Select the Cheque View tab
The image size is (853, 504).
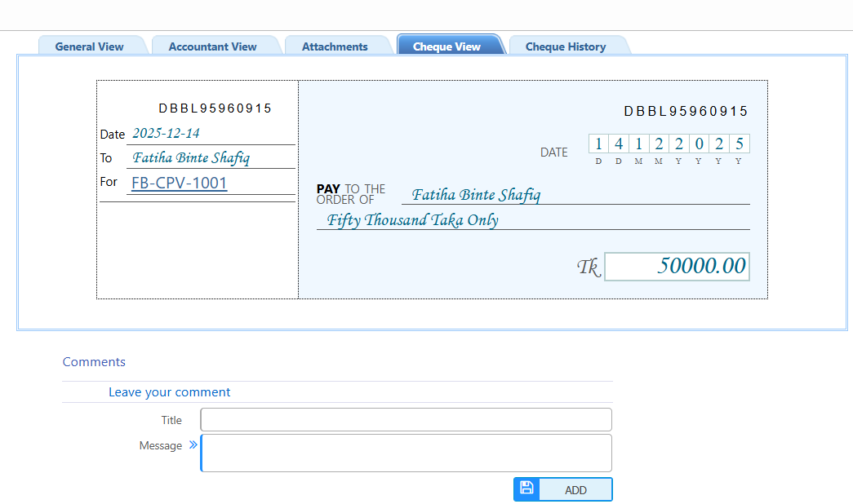coord(446,46)
